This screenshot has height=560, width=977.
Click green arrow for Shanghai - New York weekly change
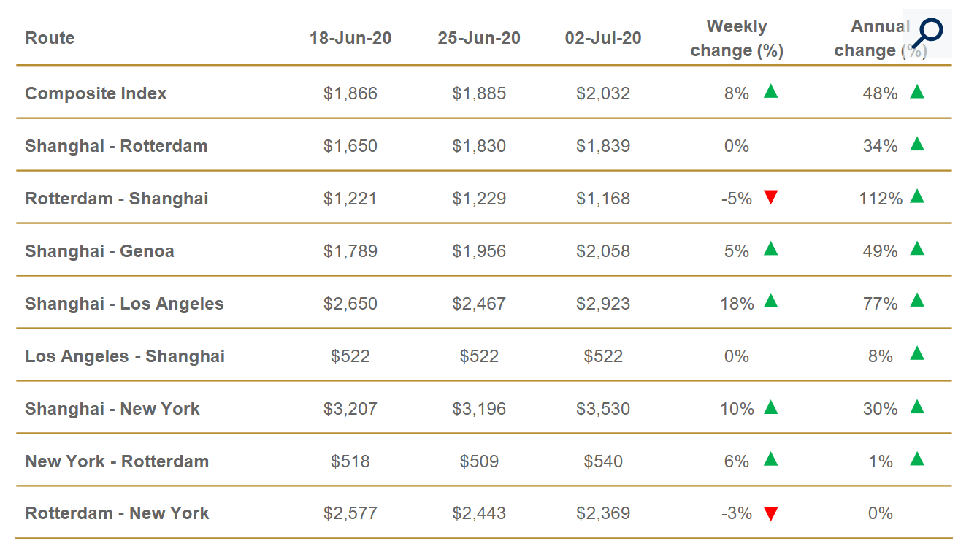tap(770, 407)
